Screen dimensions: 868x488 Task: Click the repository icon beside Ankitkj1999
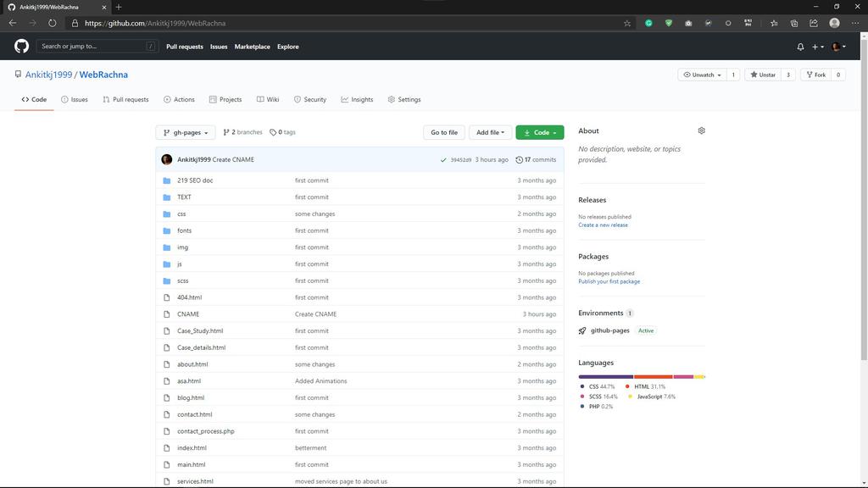point(19,75)
